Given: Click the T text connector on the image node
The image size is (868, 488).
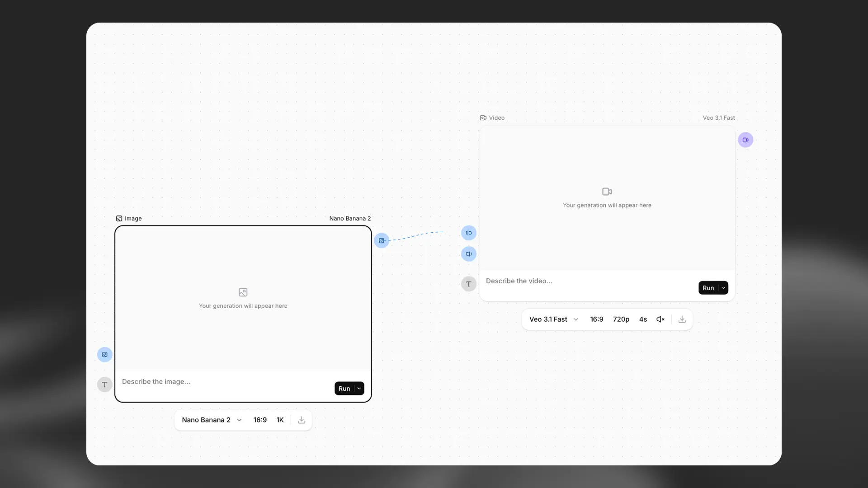Looking at the screenshot, I should pos(104,385).
